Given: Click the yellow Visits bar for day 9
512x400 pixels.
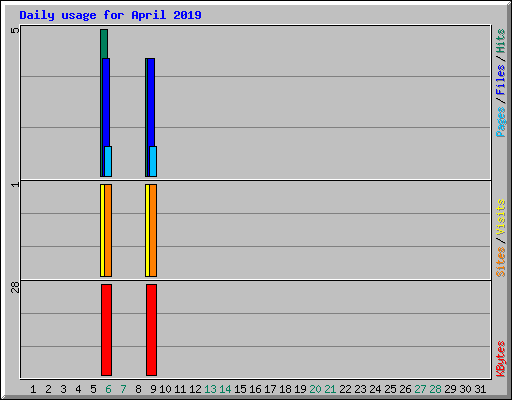Looking at the screenshot, I should 147,230.
